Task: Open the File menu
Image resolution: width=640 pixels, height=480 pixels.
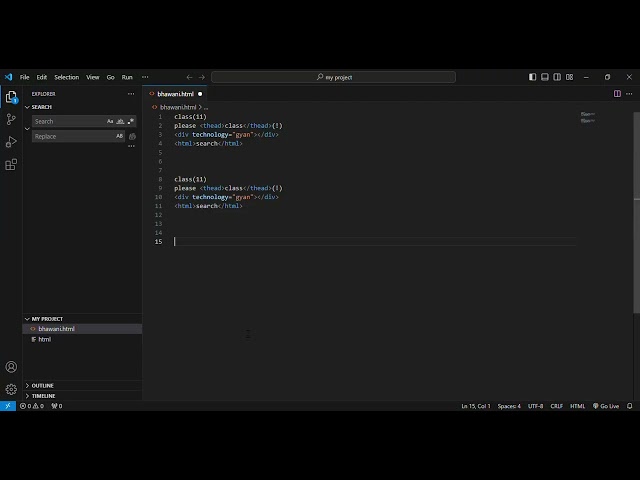Action: pos(24,77)
